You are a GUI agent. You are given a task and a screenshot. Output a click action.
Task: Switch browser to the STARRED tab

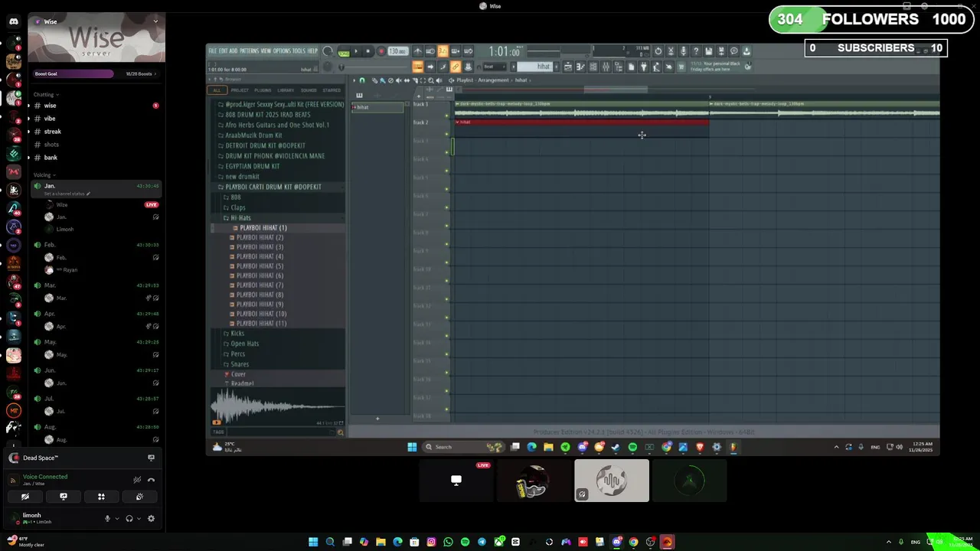(332, 90)
